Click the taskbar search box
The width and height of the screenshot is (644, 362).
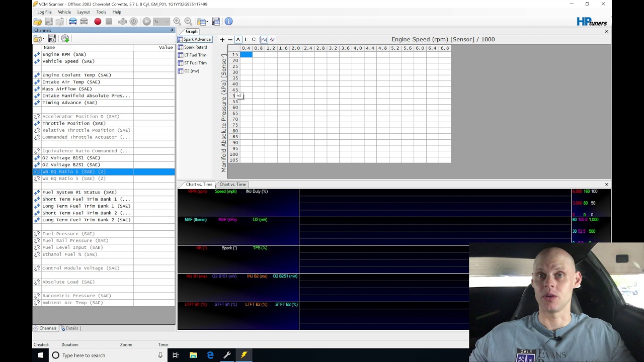pyautogui.click(x=107, y=355)
